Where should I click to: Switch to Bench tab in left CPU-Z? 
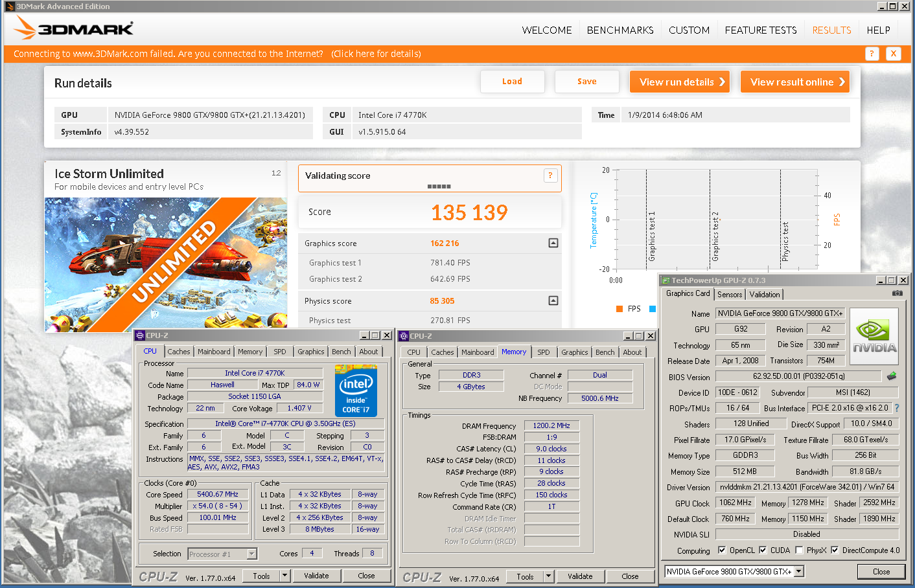tap(341, 352)
